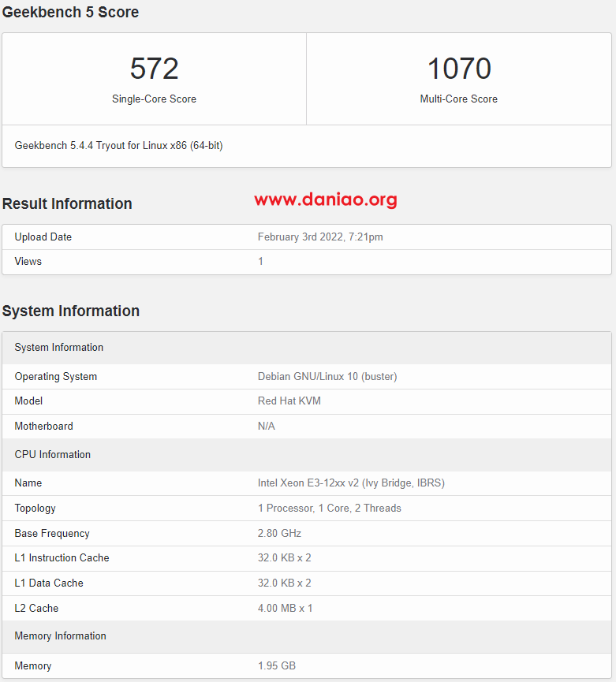Image resolution: width=616 pixels, height=682 pixels.
Task: Select 'Intel Xeon E3-12xx v2 (Ivy Bridge, IBRS)'
Action: [x=351, y=483]
